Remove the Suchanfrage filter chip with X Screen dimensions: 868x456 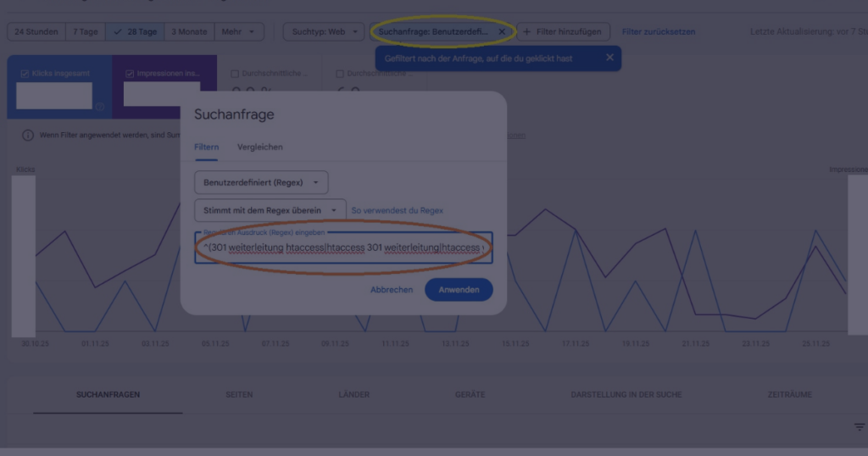502,32
